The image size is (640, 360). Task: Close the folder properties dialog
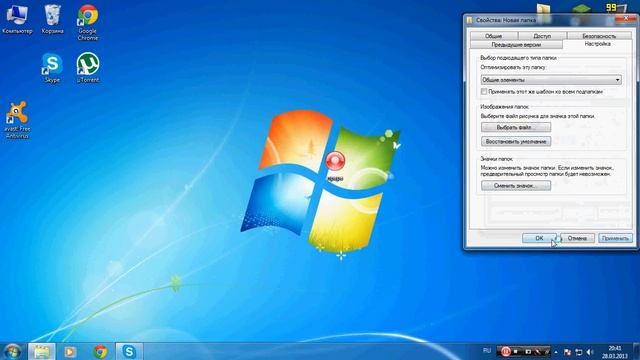pos(625,18)
